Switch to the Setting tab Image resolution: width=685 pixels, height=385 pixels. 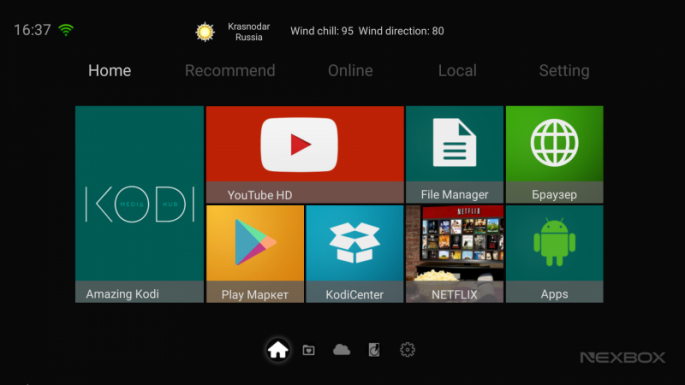coord(564,71)
